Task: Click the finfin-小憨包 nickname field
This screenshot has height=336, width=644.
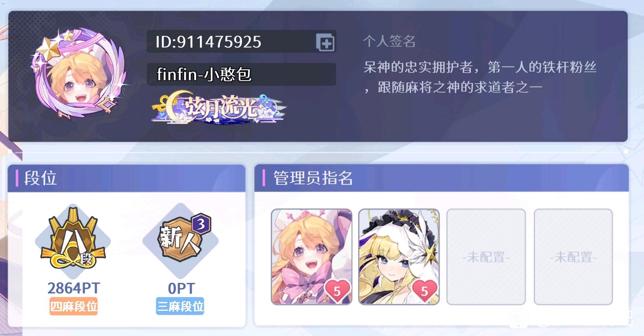Action: tap(241, 74)
